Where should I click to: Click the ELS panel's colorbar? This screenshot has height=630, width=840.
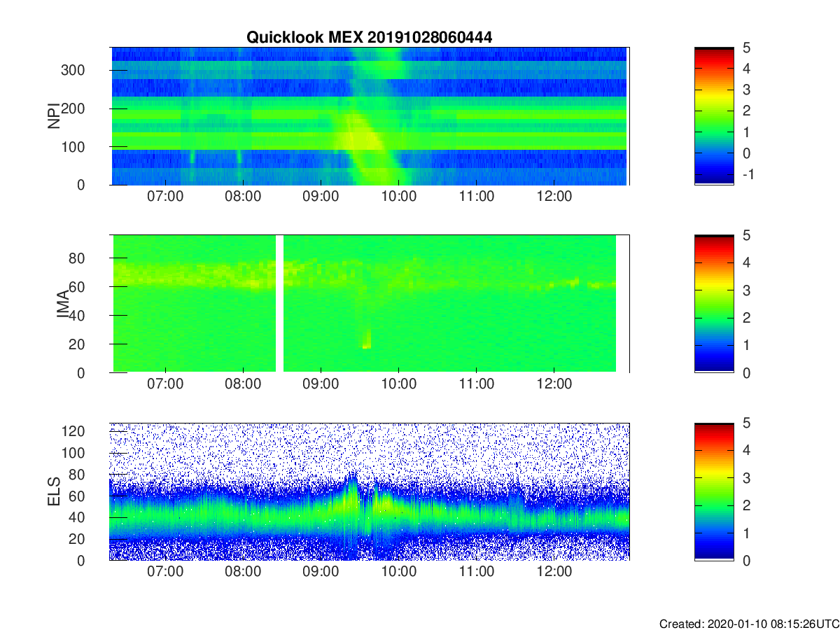714,491
